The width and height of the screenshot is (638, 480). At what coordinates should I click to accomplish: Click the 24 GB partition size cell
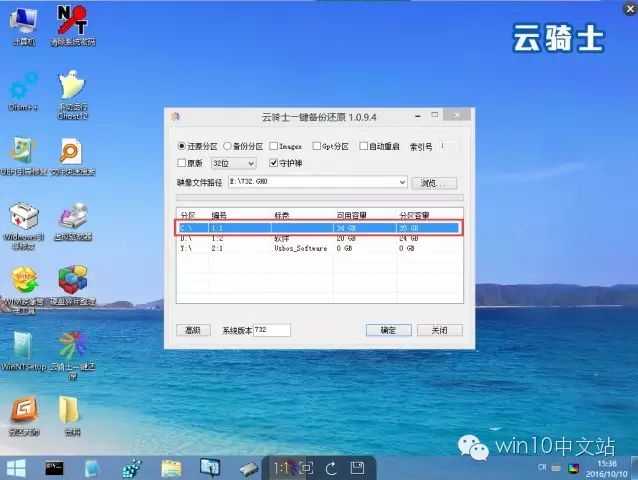(x=409, y=238)
